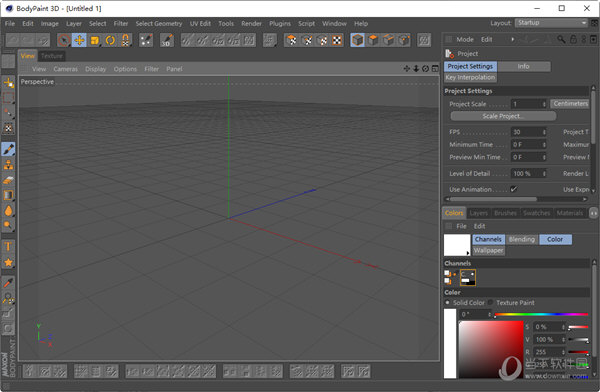This screenshot has width=600, height=392.
Task: Click the color panel tab scroll arrows
Action: click(593, 213)
